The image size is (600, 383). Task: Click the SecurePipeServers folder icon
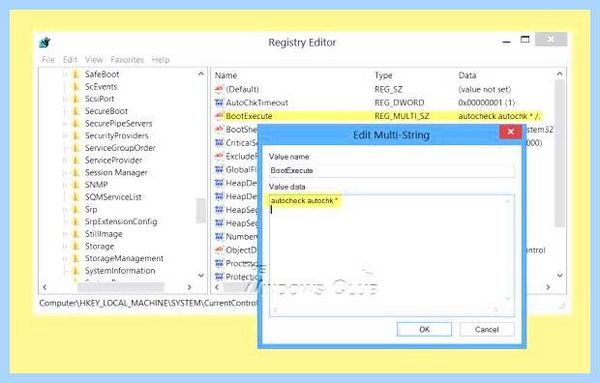[76, 123]
